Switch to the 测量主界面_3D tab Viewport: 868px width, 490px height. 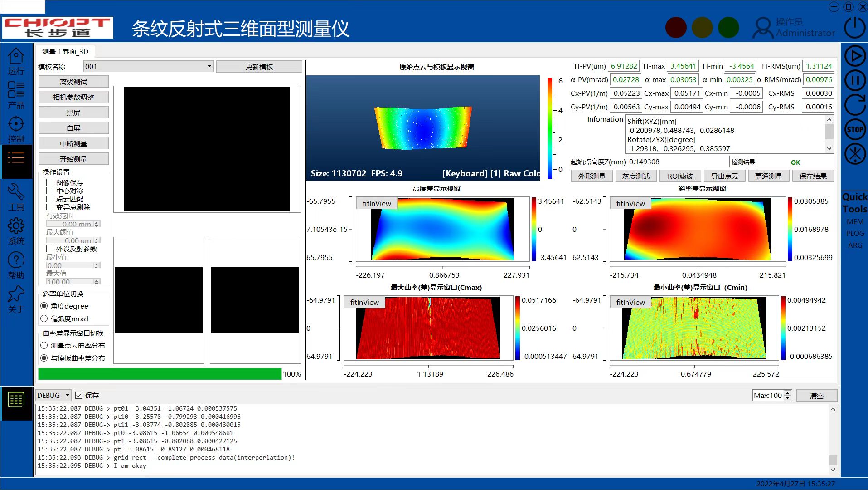click(65, 52)
